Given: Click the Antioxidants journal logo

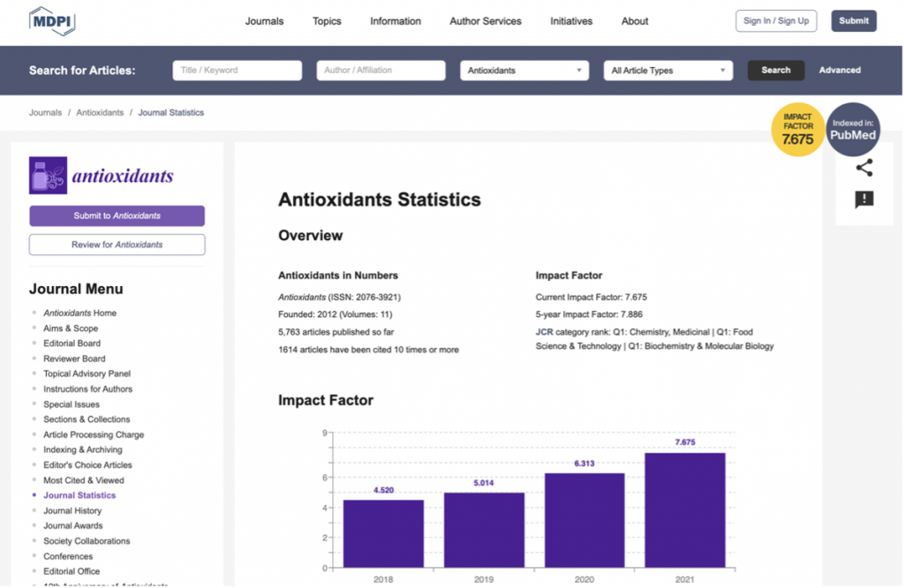Looking at the screenshot, I should point(102,175).
